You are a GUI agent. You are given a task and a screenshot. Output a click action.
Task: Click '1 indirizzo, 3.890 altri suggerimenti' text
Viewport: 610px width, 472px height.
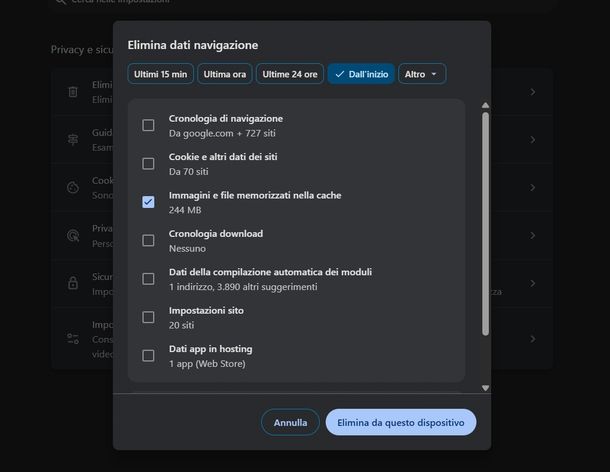pyautogui.click(x=243, y=287)
